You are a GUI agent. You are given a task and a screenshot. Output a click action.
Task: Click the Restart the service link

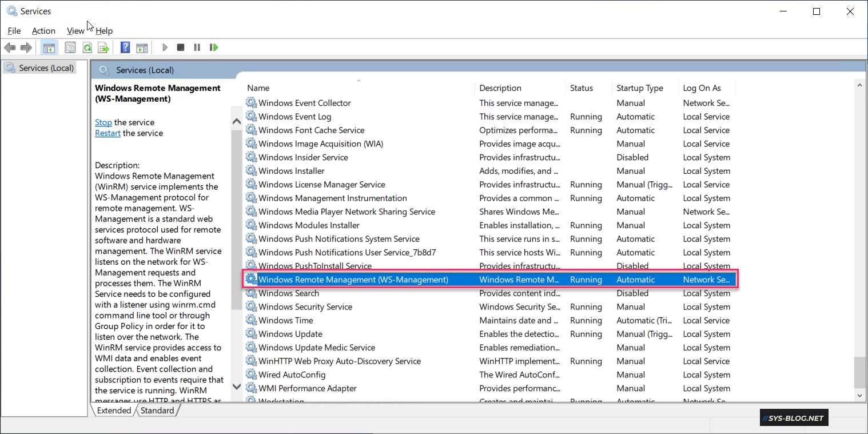(x=107, y=133)
